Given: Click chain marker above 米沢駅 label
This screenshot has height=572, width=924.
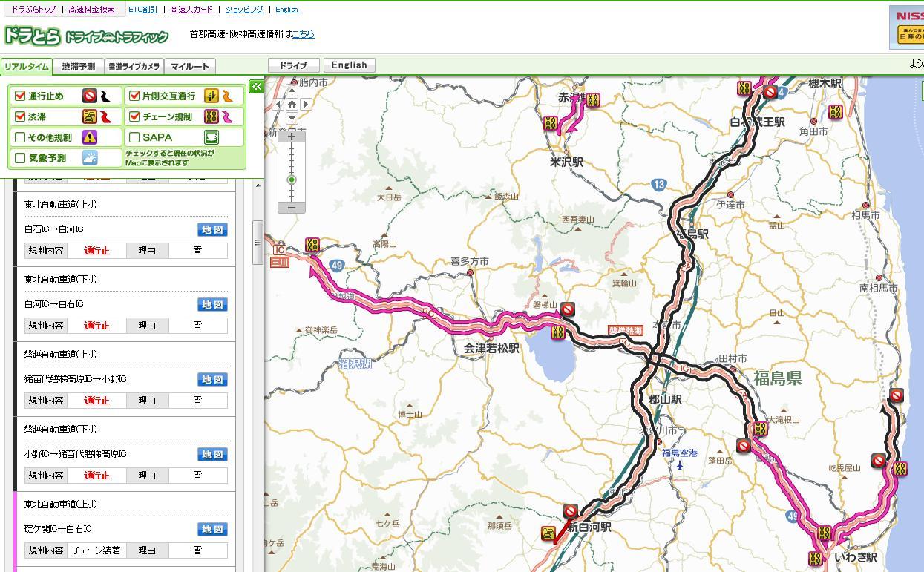Looking at the screenshot, I should click(x=551, y=123).
